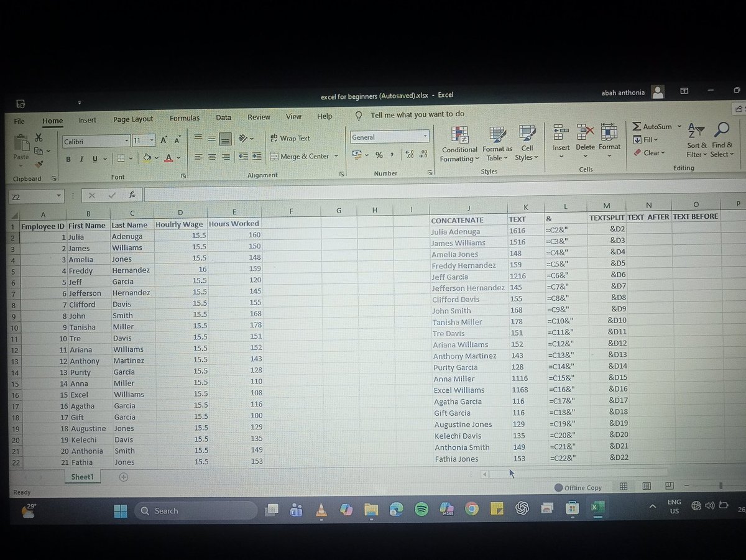Click account name abah anthonia
746x560 pixels.
pyautogui.click(x=624, y=93)
